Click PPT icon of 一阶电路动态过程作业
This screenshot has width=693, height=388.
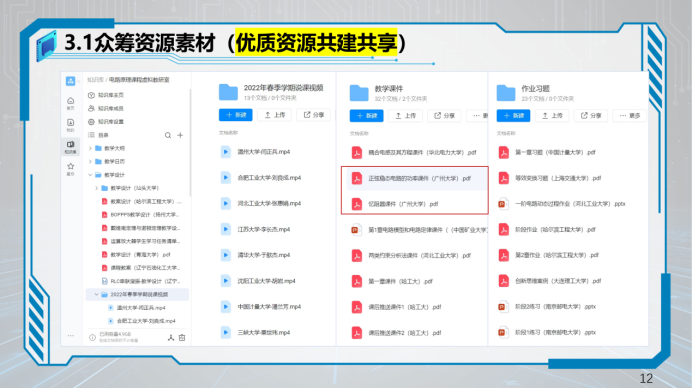point(503,204)
